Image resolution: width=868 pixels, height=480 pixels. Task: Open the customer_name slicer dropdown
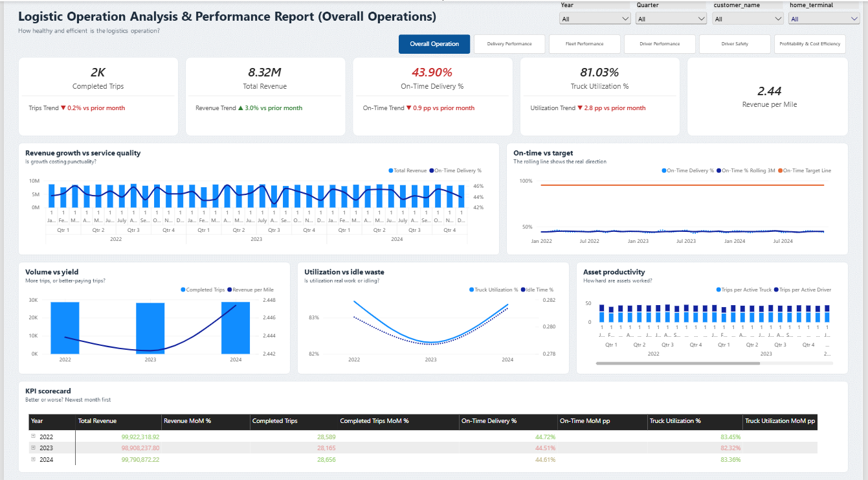tap(747, 19)
